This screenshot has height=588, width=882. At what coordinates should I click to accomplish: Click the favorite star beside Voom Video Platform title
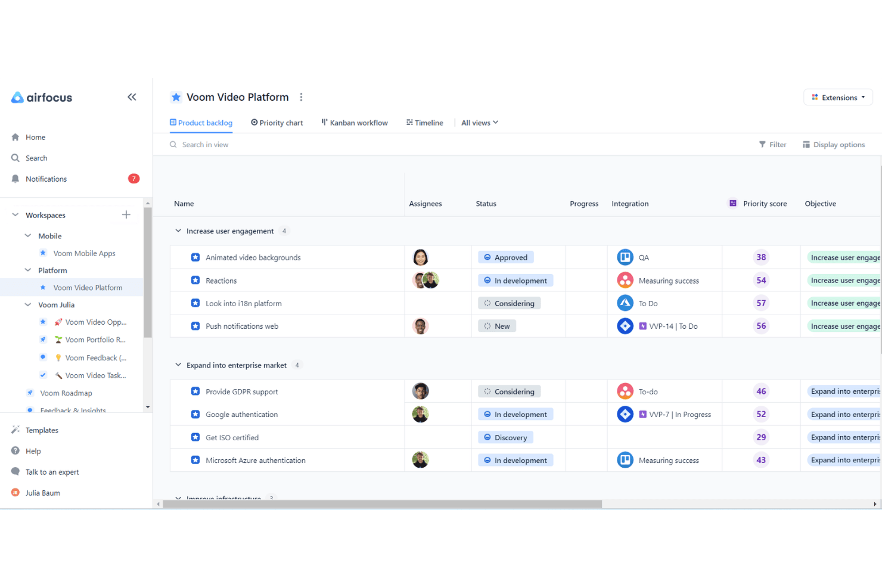176,97
